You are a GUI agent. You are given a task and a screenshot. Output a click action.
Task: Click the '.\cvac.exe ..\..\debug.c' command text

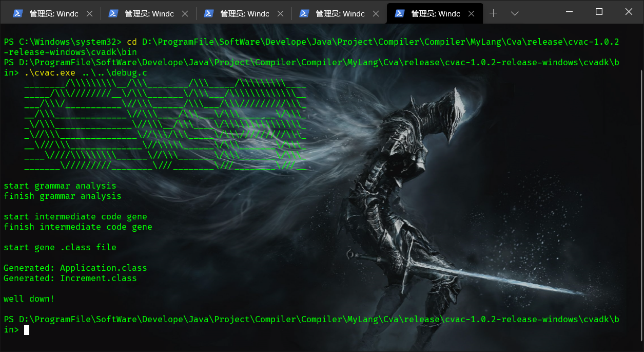click(86, 73)
